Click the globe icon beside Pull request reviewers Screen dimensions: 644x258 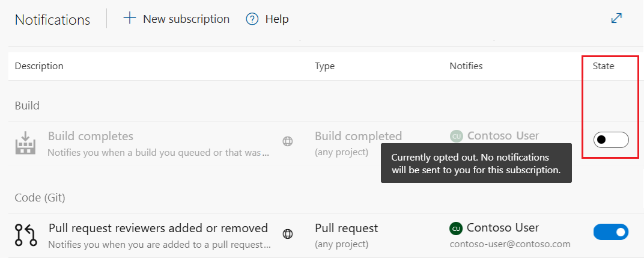tap(288, 234)
